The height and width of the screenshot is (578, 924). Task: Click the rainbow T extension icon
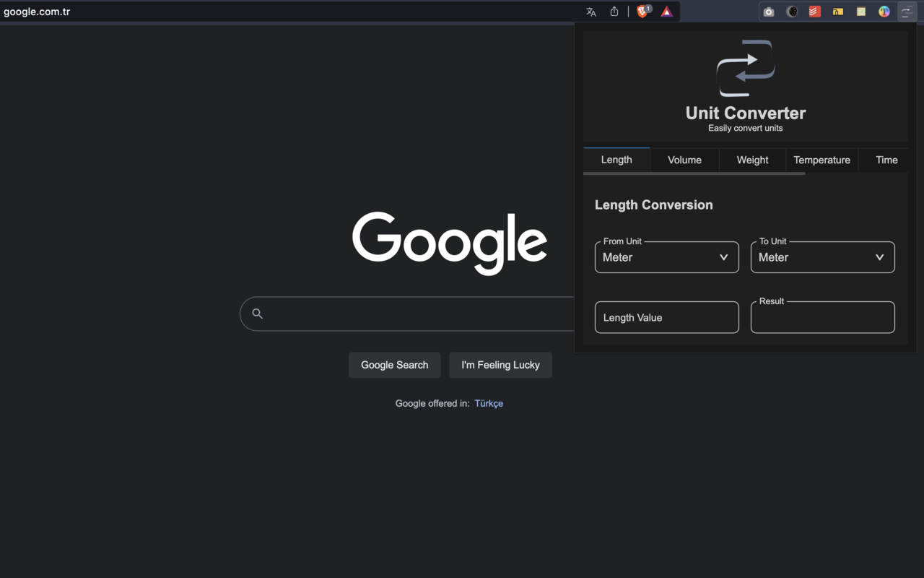[884, 11]
